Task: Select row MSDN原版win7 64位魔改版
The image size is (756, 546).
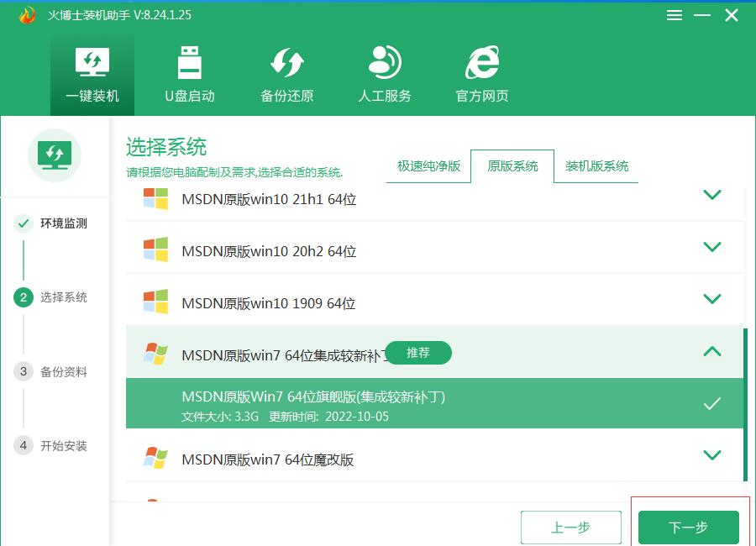Action: (434, 456)
